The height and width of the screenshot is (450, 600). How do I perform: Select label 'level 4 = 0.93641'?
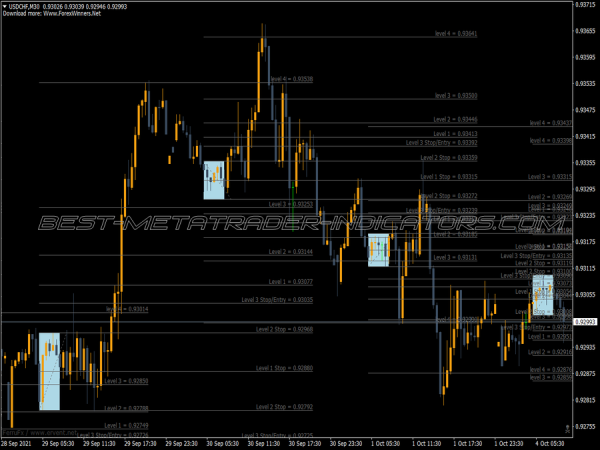tap(456, 34)
